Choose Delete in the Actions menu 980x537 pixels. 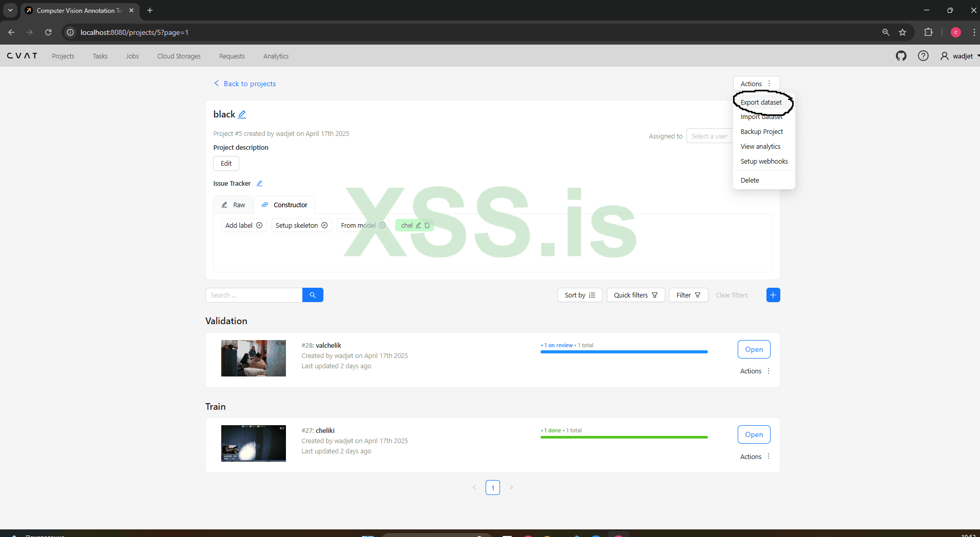(764, 181)
